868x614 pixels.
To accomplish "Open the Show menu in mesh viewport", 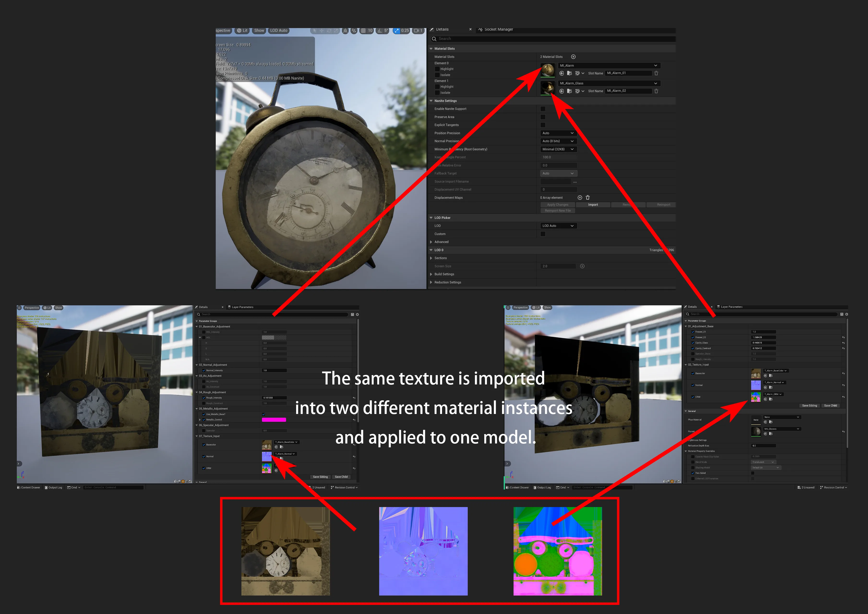I will (259, 31).
